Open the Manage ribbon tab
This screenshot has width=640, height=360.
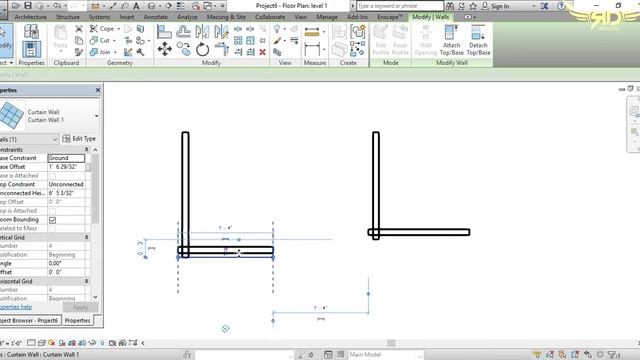[x=327, y=17]
